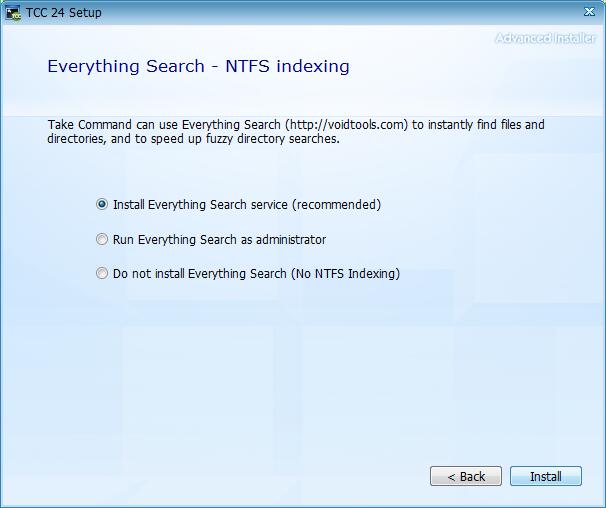Close the TCC 24 Setup window
The width and height of the screenshot is (606, 508).
tap(589, 12)
